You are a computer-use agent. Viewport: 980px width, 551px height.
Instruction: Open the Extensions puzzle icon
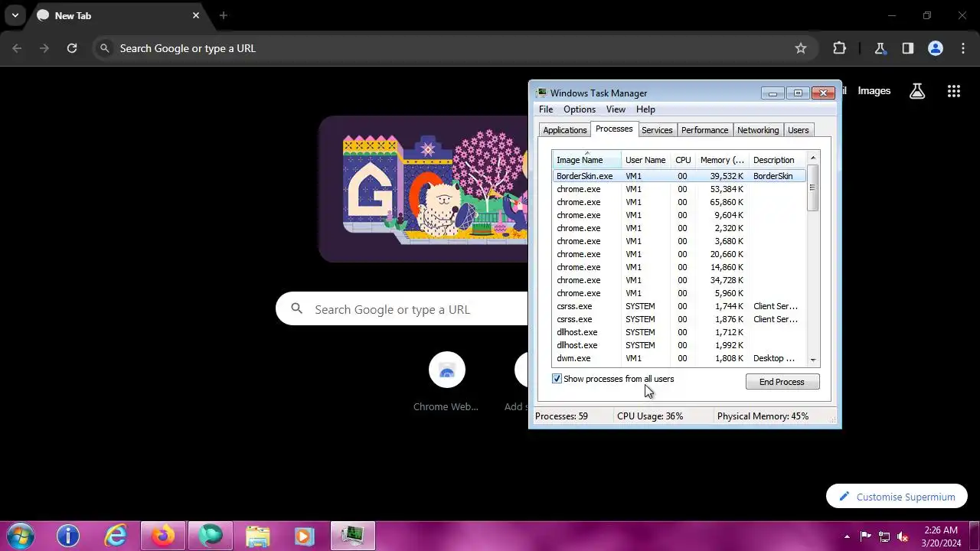[x=840, y=48]
